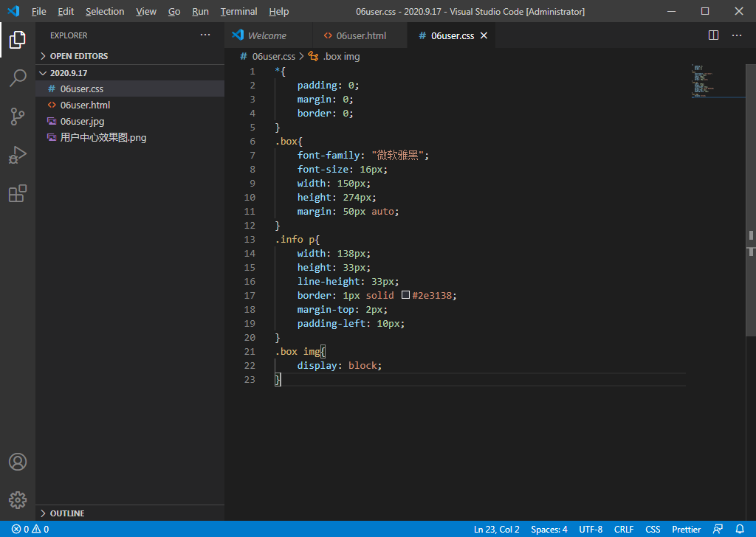Open the Manage gear icon
Image resolution: width=756 pixels, height=537 pixels.
click(18, 500)
